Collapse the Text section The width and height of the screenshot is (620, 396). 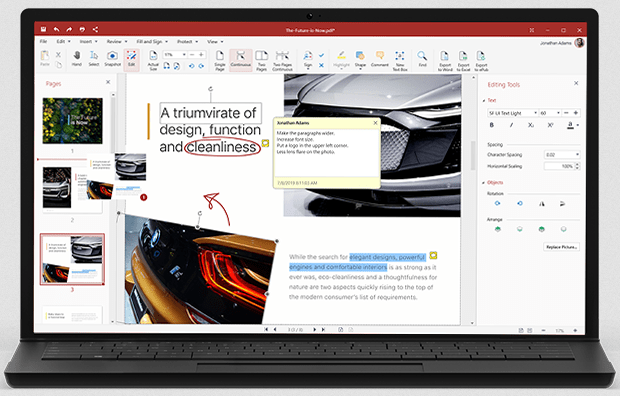coord(484,100)
